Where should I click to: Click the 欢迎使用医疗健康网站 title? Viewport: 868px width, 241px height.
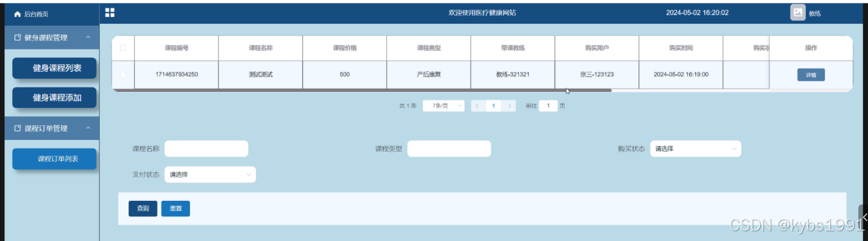point(482,13)
